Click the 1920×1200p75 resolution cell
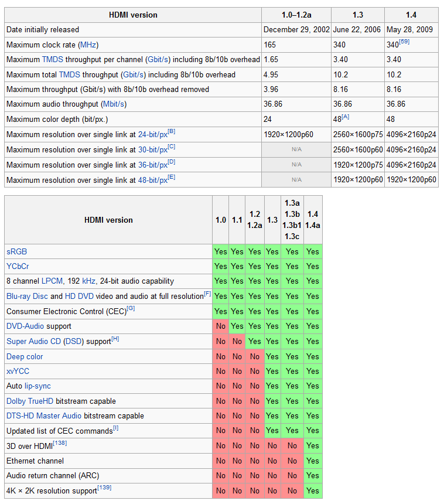This screenshot has width=444, height=504. tap(358, 165)
